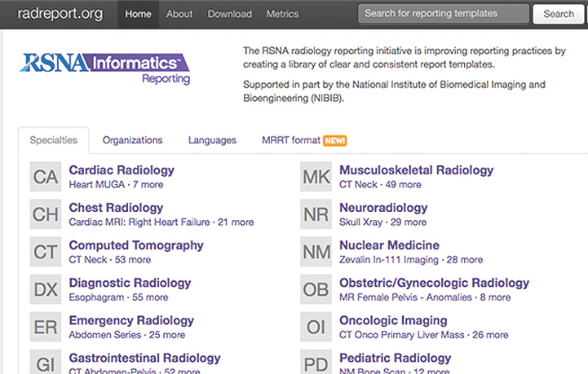This screenshot has width=588, height=374.
Task: Click 21 more under Chest Radiology
Action: [x=236, y=222]
